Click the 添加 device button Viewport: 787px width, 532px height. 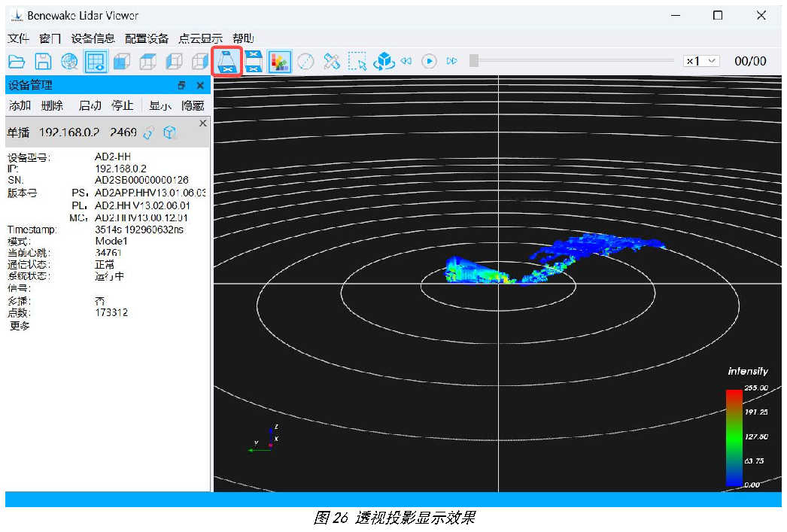point(20,106)
